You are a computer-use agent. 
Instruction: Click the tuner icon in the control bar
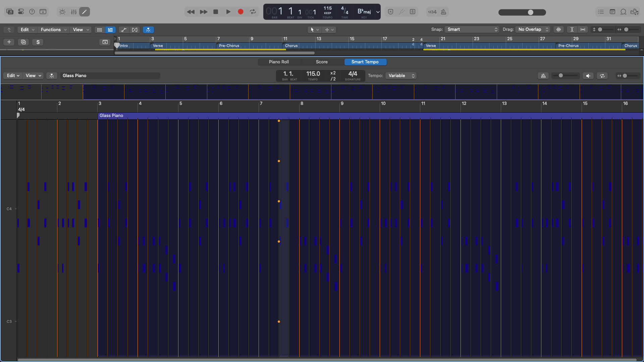click(x=402, y=11)
